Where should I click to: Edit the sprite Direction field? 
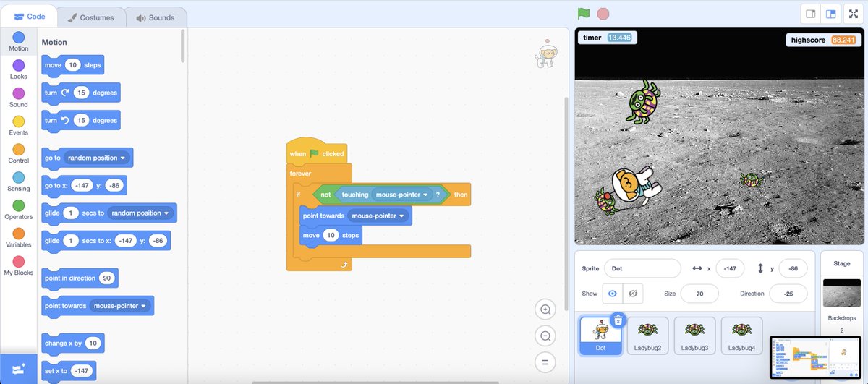click(788, 294)
